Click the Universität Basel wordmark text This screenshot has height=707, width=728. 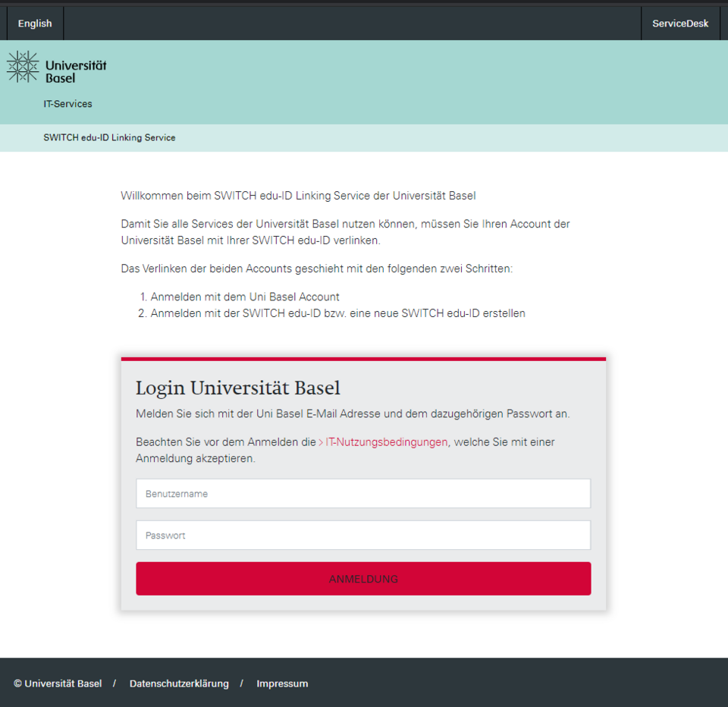click(75, 71)
